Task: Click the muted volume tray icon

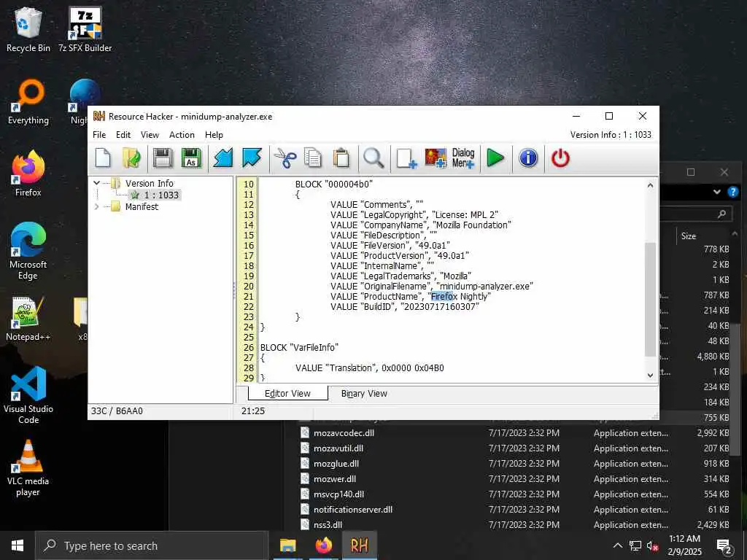Action: coord(653,545)
